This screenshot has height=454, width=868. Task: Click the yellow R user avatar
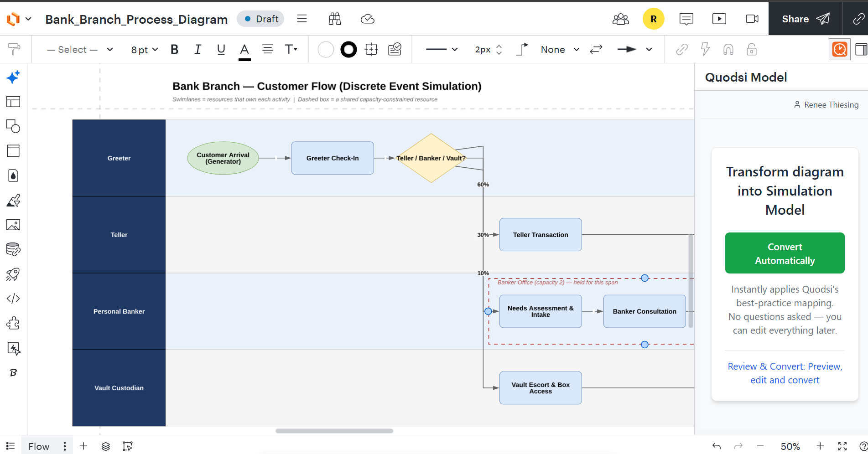654,19
